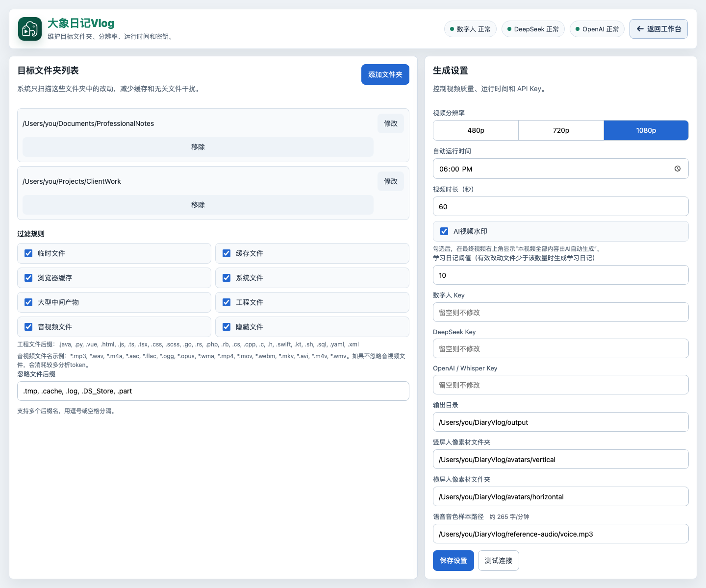The image size is (706, 588).
Task: Click the OpenAI 正常 status badge
Action: (x=597, y=29)
